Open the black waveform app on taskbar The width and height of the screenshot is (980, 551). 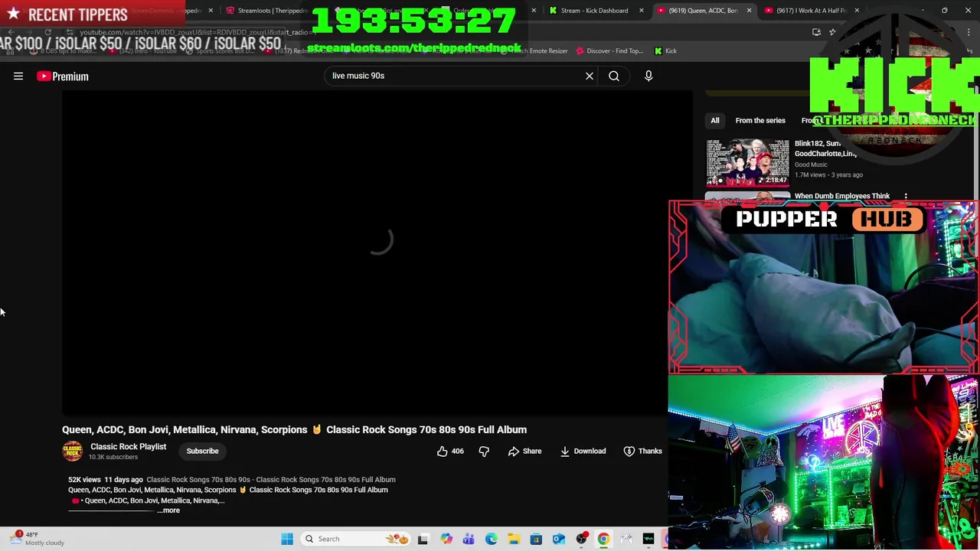click(x=648, y=539)
